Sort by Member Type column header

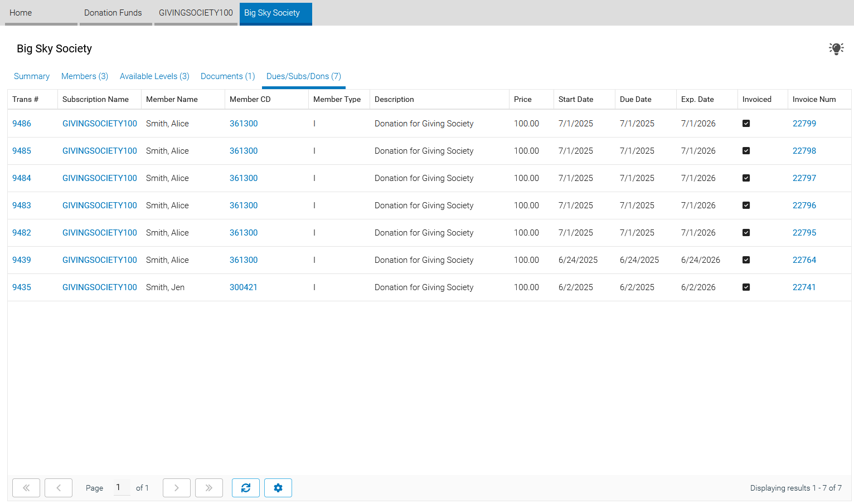[x=339, y=99]
